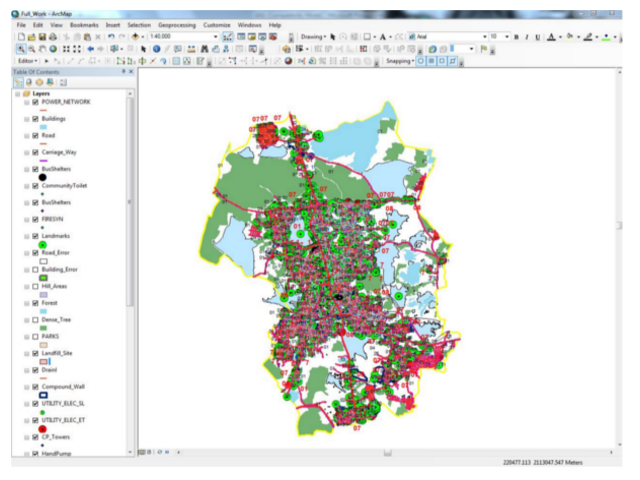This screenshot has height=480, width=640.
Task: Collapse the Layers data frame
Action: [x=18, y=93]
